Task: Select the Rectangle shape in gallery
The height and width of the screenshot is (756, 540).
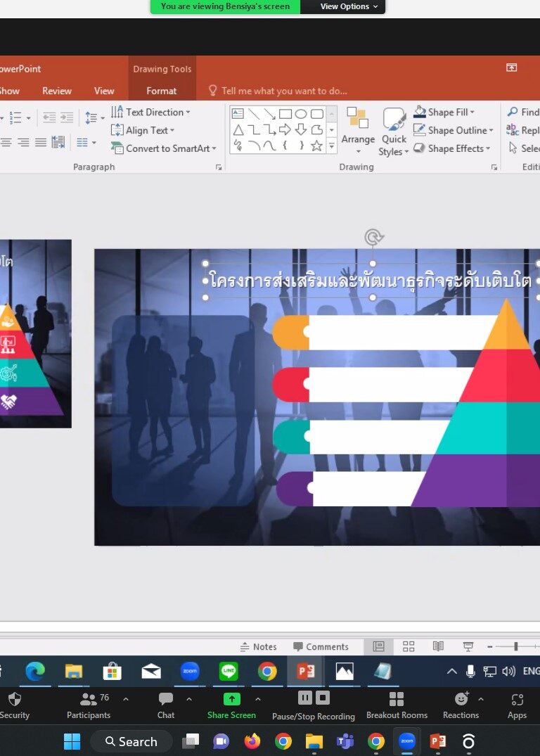Action: pos(285,114)
